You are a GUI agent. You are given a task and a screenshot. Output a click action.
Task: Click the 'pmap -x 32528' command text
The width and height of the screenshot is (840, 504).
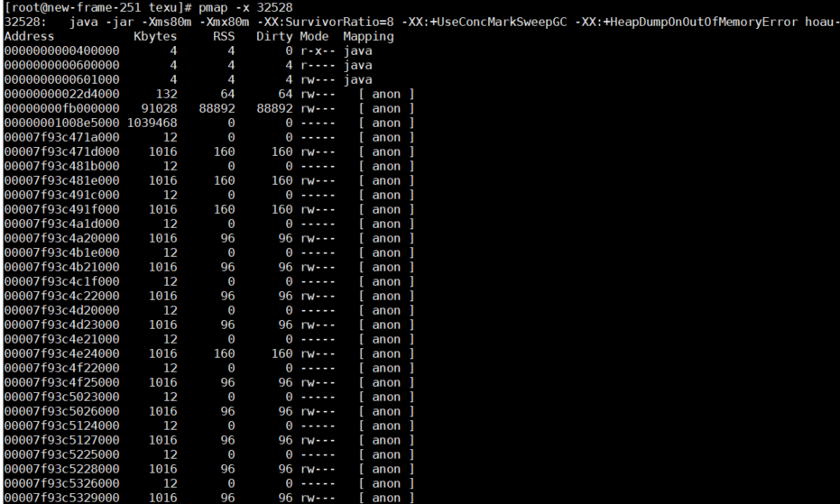click(245, 8)
